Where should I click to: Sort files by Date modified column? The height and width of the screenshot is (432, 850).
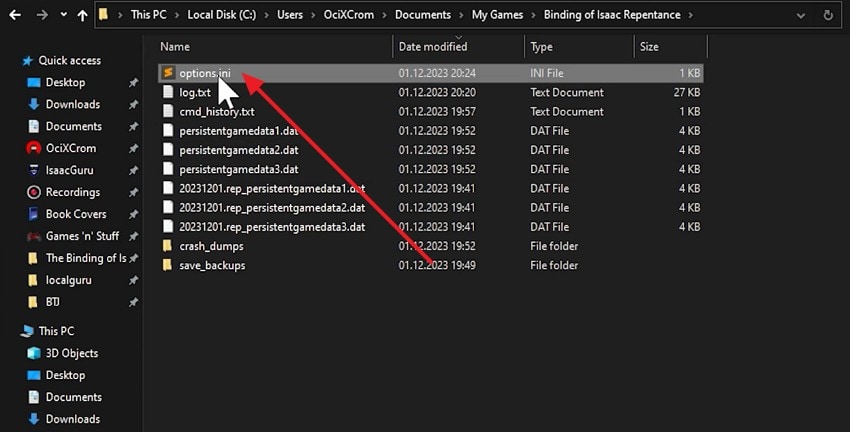tap(433, 47)
